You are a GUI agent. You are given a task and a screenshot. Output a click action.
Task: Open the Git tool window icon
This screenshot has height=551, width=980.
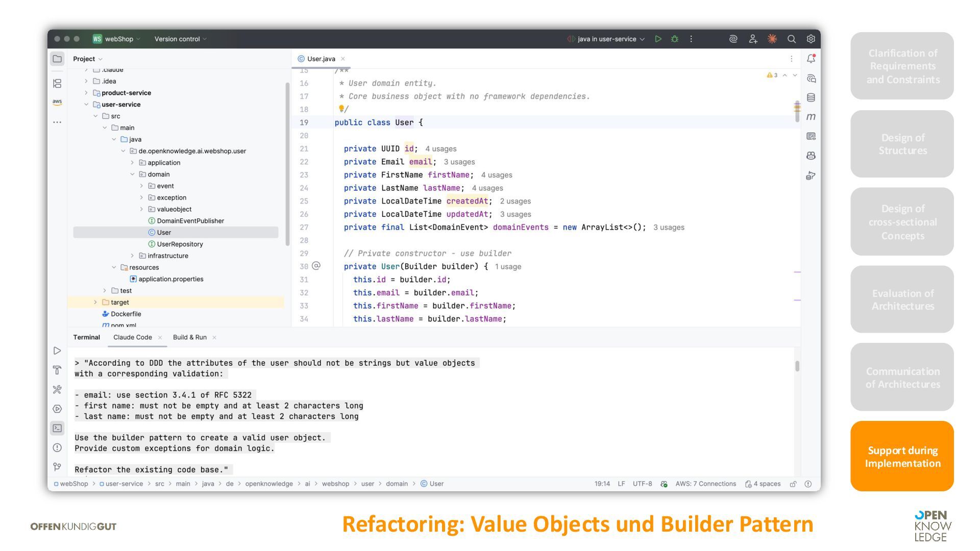(x=57, y=467)
